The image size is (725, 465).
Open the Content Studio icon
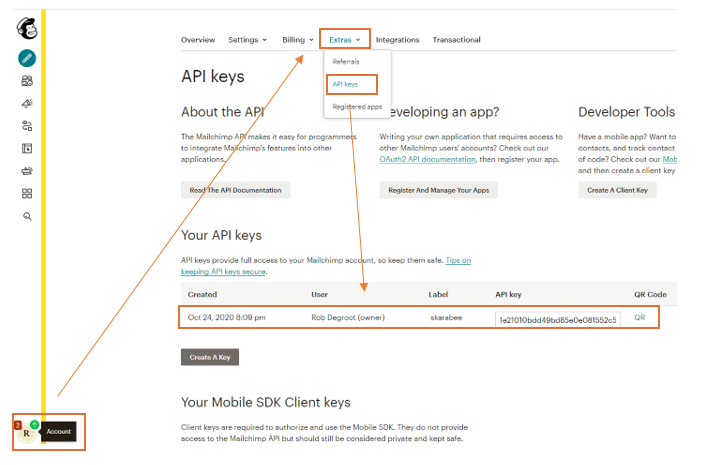(x=27, y=171)
